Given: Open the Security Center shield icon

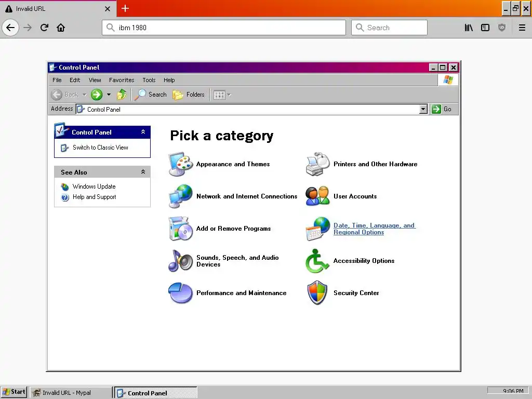Looking at the screenshot, I should pos(317,292).
